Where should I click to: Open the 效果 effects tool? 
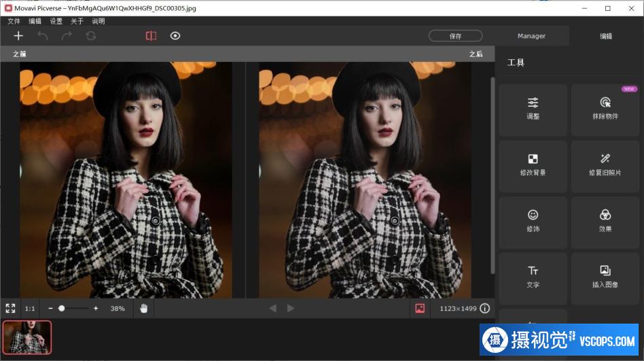tap(605, 222)
